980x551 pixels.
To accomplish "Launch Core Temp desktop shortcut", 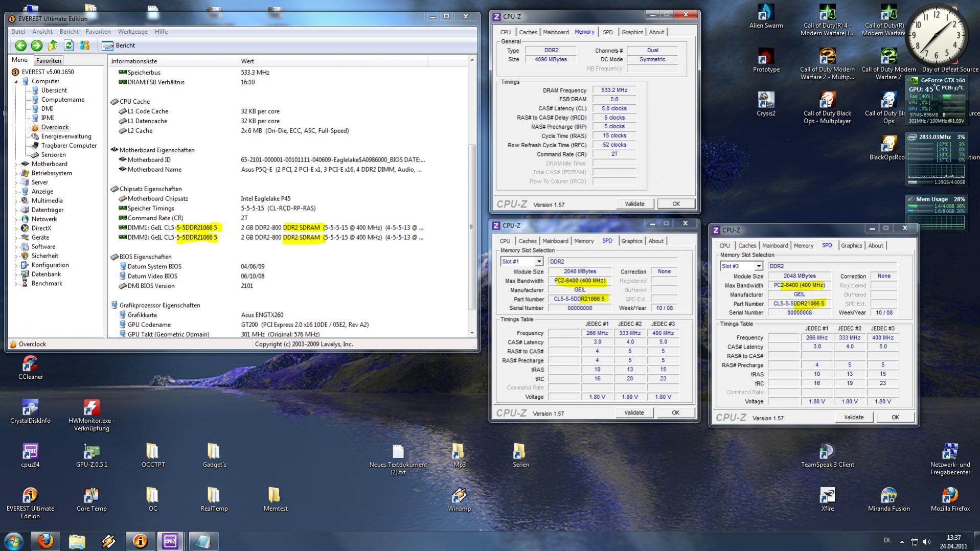I will pos(92,499).
